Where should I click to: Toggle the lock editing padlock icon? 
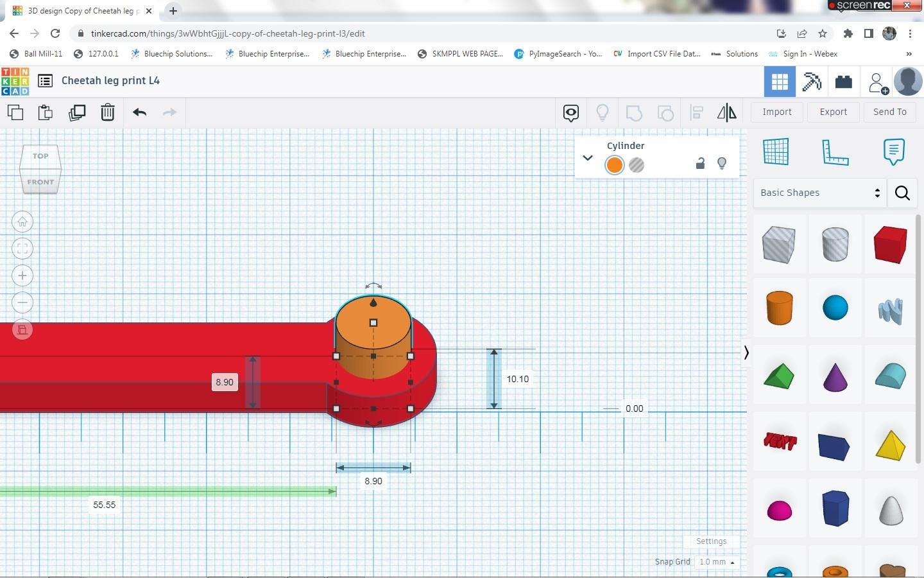[x=700, y=163]
